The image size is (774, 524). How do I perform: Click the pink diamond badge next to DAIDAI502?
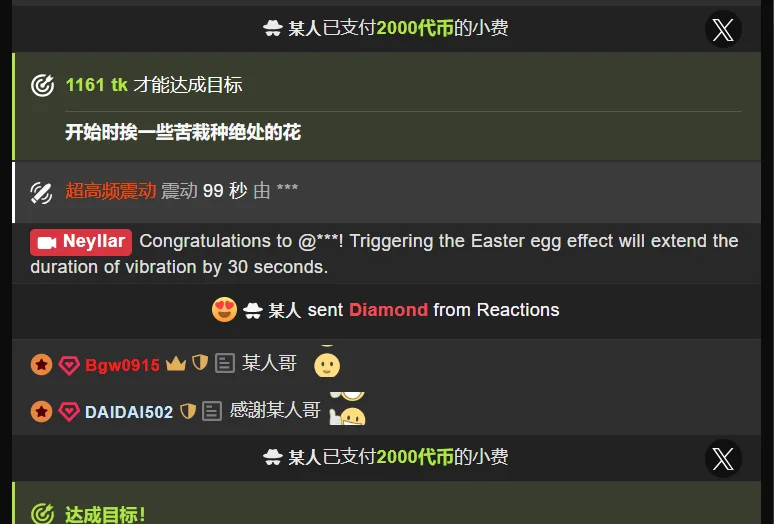(x=69, y=412)
